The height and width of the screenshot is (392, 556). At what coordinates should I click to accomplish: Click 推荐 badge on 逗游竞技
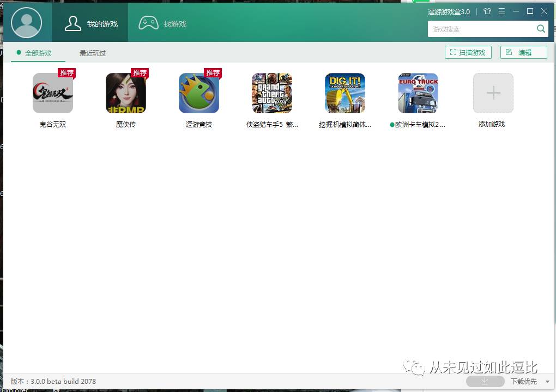tap(213, 72)
